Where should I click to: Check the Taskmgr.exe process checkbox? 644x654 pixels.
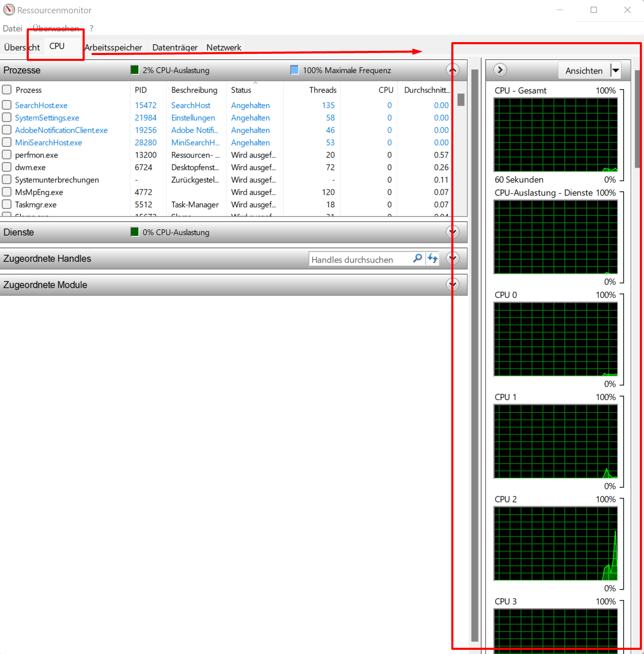[7, 204]
